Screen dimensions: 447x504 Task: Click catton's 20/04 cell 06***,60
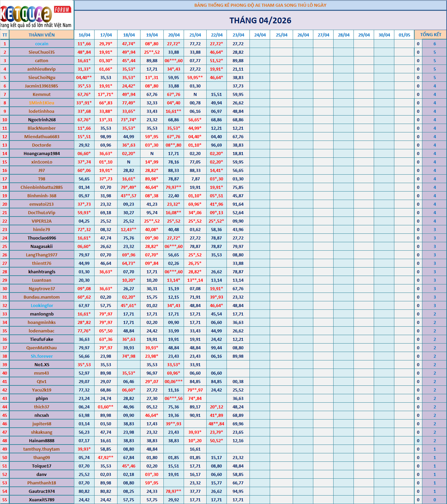point(174,60)
